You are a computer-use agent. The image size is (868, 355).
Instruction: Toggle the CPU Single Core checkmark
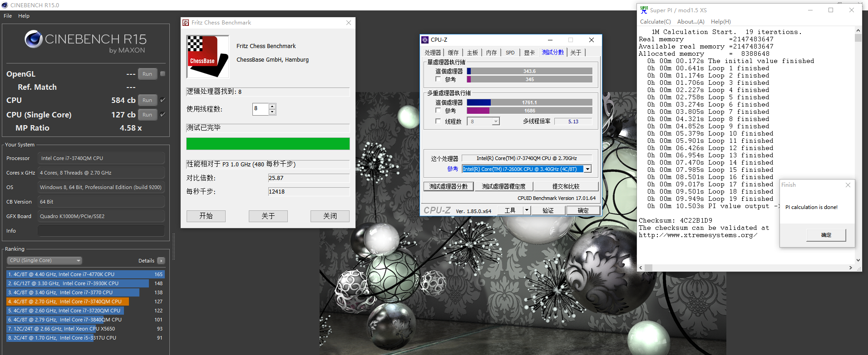pos(163,114)
